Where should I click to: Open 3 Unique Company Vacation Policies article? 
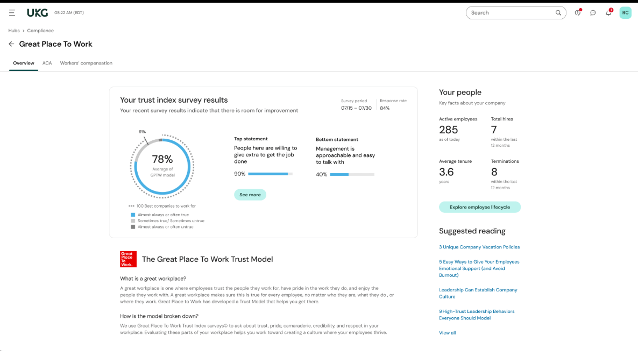click(x=479, y=247)
